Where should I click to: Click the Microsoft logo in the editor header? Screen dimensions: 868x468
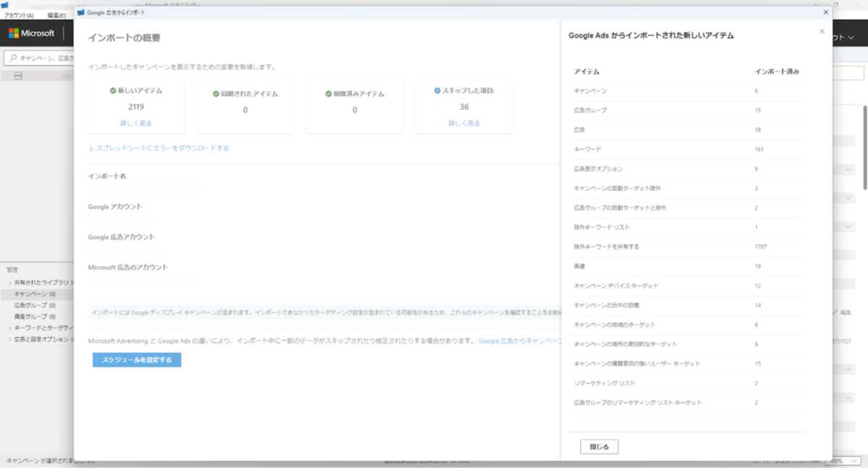[31, 33]
